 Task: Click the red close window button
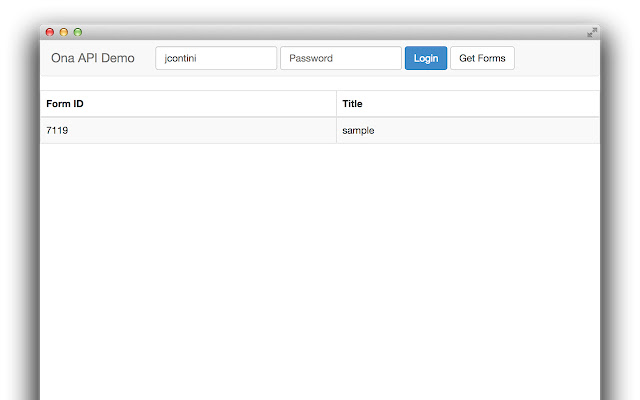point(50,32)
